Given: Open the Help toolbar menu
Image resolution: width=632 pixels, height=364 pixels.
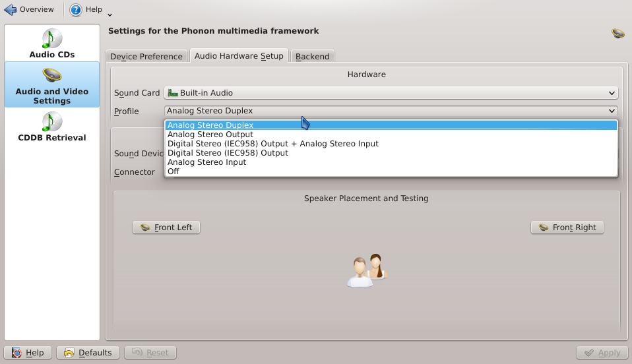Looking at the screenshot, I should (90, 9).
